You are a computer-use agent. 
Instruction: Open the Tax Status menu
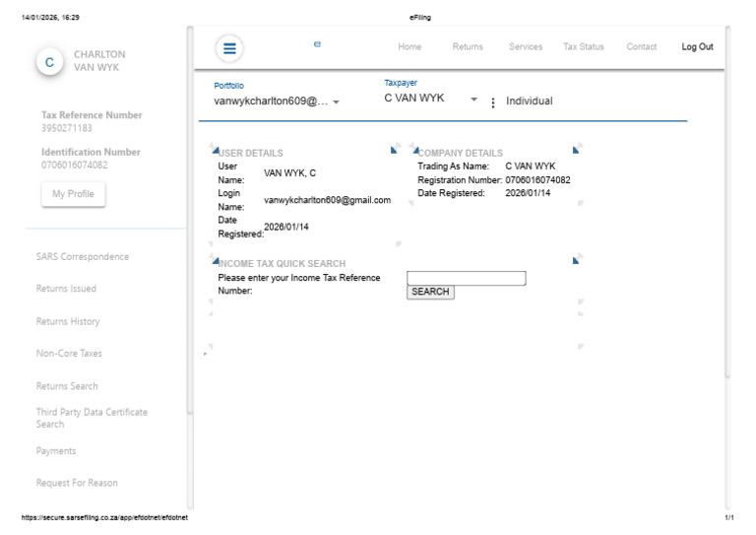pos(584,46)
